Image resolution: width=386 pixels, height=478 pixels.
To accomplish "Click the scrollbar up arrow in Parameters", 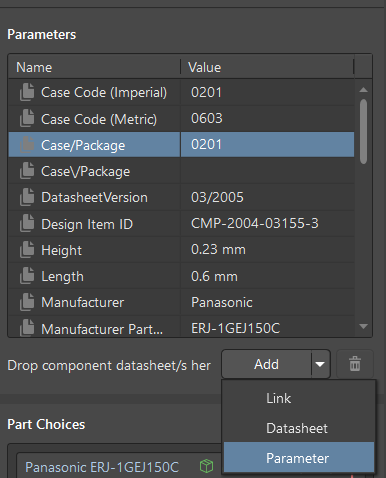I will pyautogui.click(x=363, y=90).
